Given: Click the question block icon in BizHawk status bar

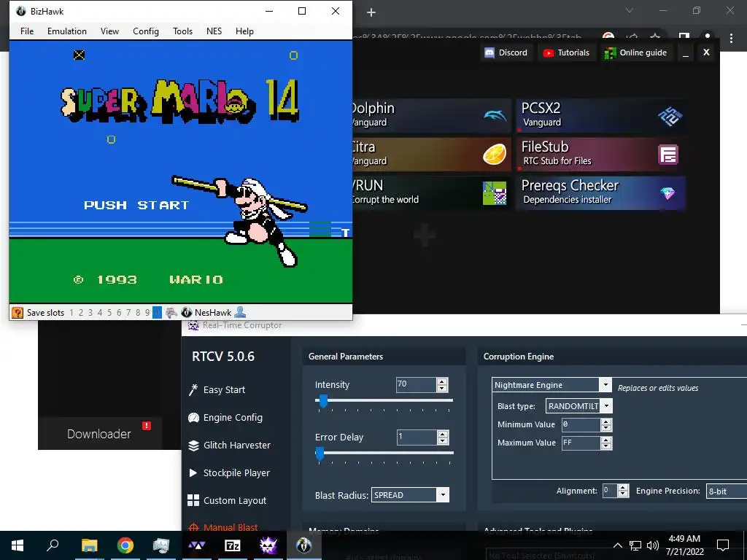Looking at the screenshot, I should [x=18, y=312].
